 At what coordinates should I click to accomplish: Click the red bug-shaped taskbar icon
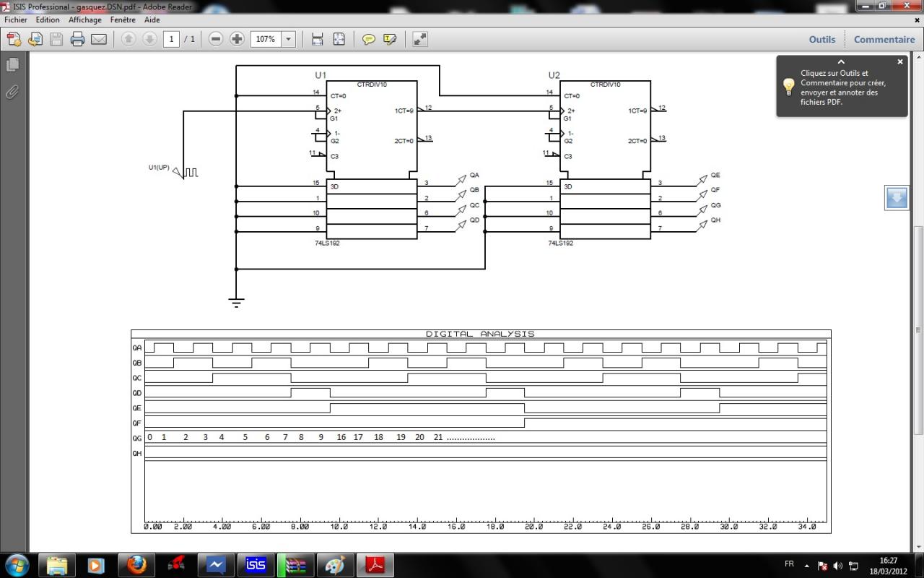176,564
